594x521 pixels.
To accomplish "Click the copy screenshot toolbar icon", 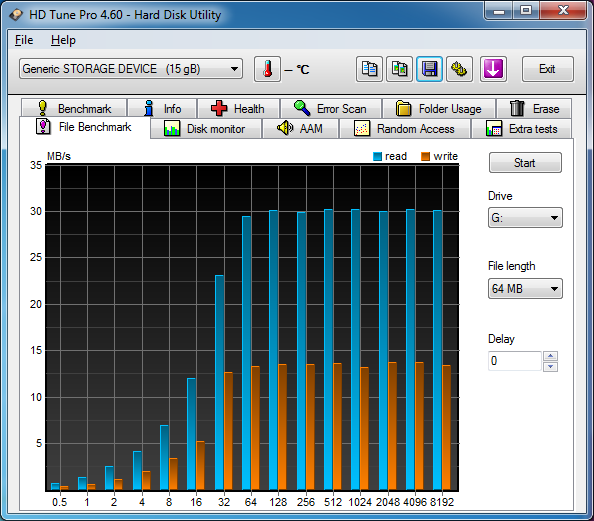I will [399, 69].
